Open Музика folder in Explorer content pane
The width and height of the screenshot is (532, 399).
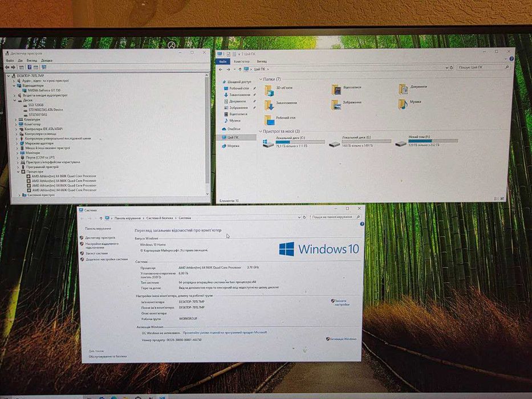tap(410, 104)
